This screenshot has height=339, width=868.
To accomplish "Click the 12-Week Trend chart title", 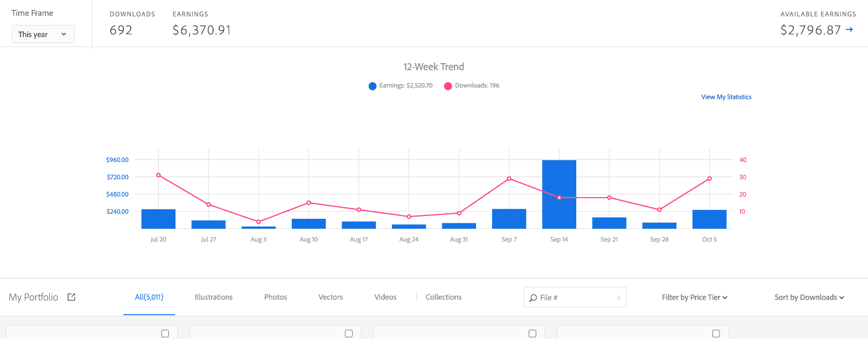I will click(434, 66).
